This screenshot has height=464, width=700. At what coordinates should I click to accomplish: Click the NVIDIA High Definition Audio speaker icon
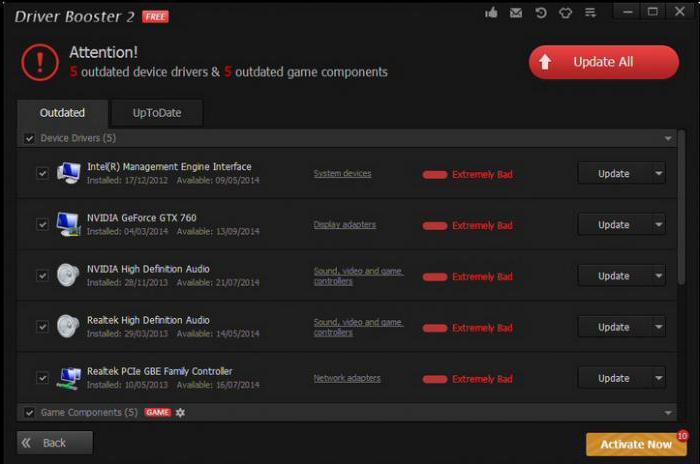[x=68, y=275]
